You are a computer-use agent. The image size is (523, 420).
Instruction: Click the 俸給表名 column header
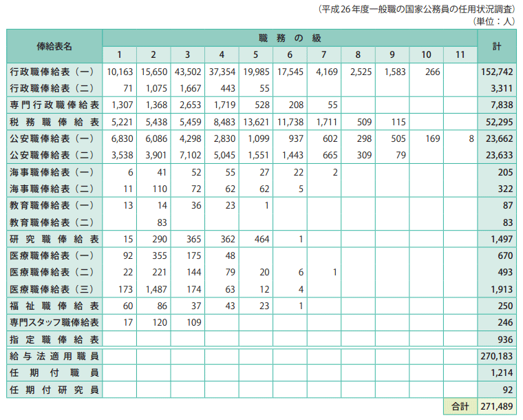click(x=54, y=46)
